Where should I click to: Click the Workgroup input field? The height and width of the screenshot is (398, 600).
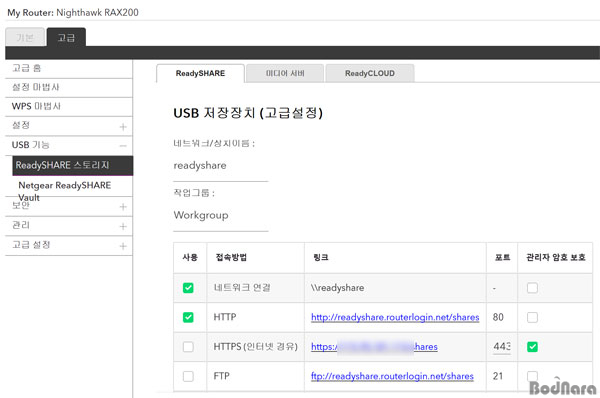(220, 216)
